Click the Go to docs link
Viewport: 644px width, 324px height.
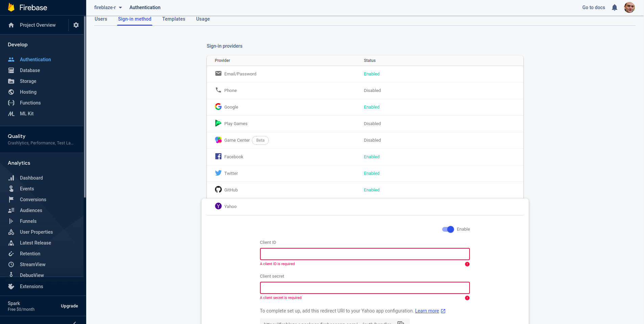tap(594, 7)
